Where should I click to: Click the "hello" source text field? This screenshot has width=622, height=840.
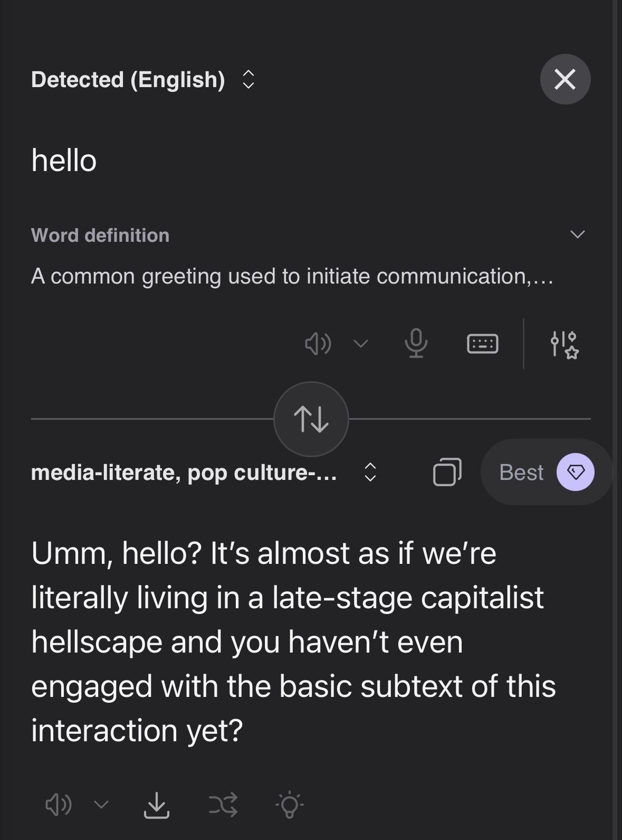pos(64,161)
